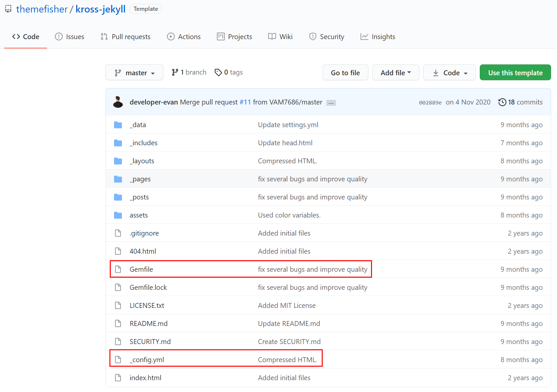
Task: Open the Code download dropdown
Action: click(x=450, y=73)
